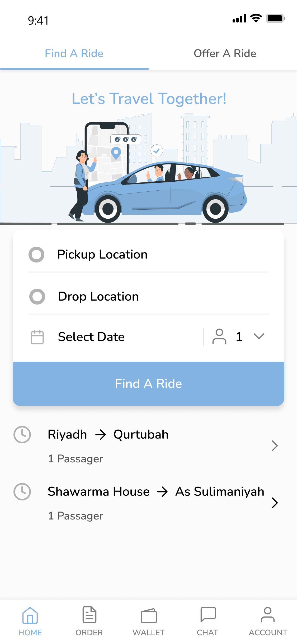Open the Order document icon
Screen dimensions: 297x644
89,615
